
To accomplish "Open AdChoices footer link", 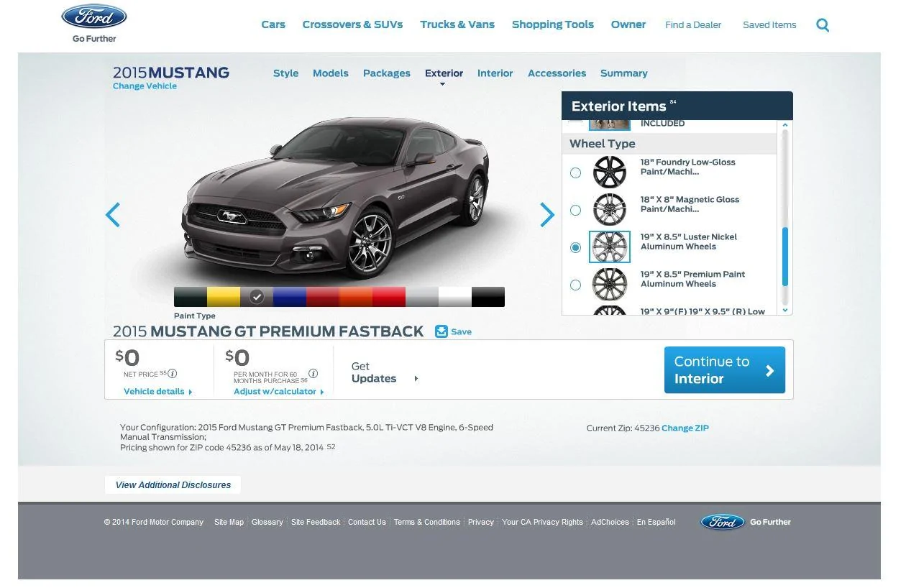I will (x=610, y=523).
